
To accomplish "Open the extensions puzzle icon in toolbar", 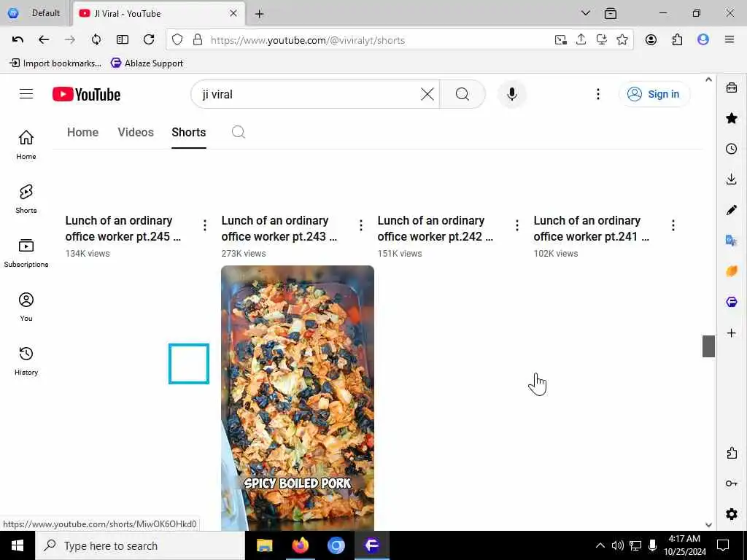I will coord(677,40).
